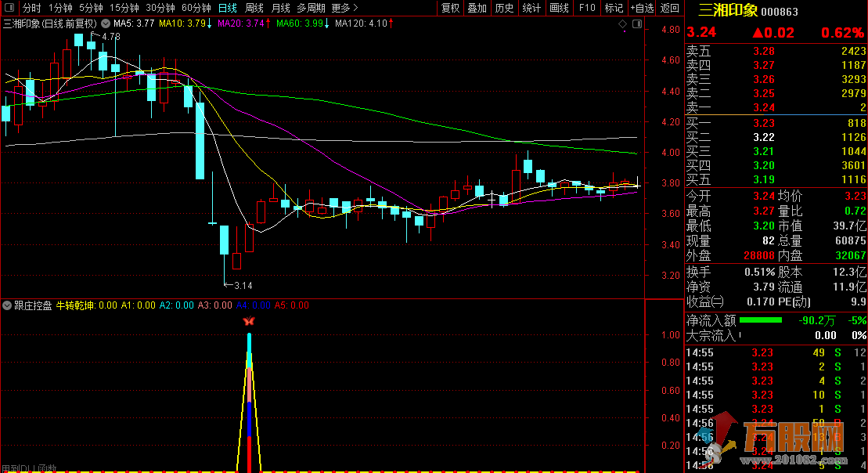Viewport: 868px width, 473px height.
Task: Toggle the left sidebar panel icon
Action: click(x=9, y=8)
